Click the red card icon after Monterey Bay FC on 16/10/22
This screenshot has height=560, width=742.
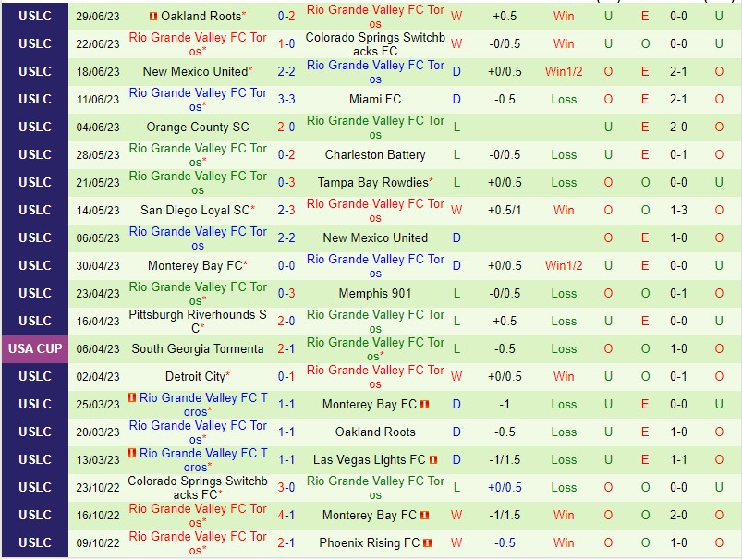tap(424, 515)
